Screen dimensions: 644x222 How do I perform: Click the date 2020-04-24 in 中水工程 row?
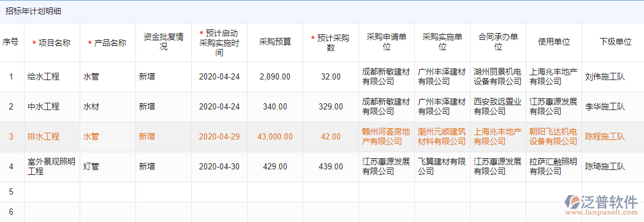(x=219, y=107)
